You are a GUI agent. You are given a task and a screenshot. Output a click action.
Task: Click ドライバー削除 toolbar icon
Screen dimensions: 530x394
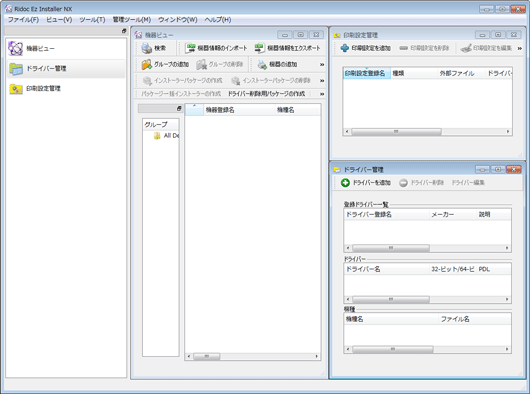403,182
